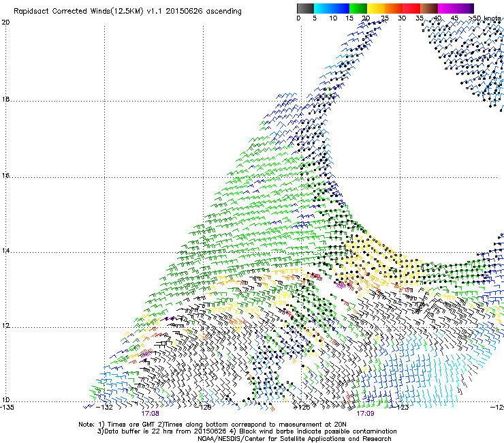Click the 'NOAA/NESDIS/Center for Satellite Applications and Research' credit

pos(294,439)
